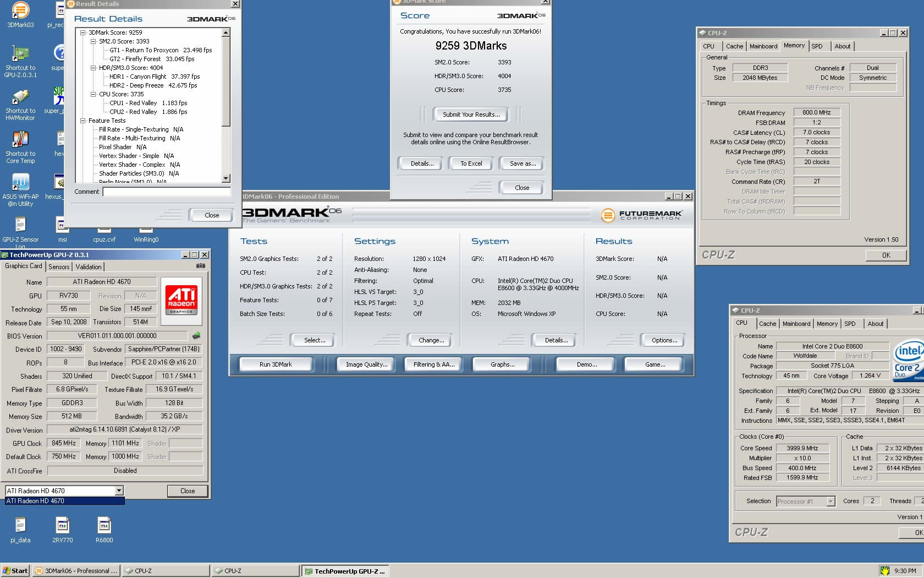
Task: Click Options... under Results
Action: pyautogui.click(x=664, y=340)
